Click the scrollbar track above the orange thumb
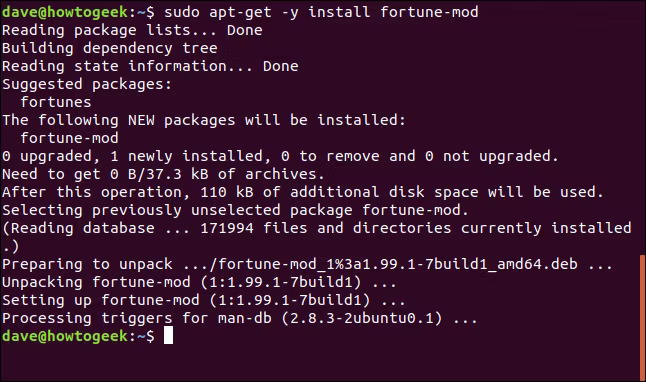The width and height of the screenshot is (646, 382). [x=642, y=128]
